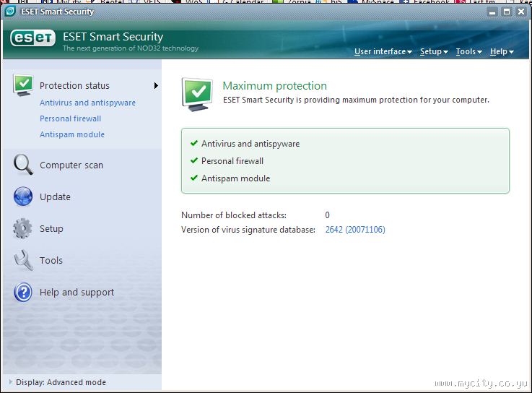Click green checkmark next to Antivirus and antispyware
The image size is (532, 393).
click(x=194, y=143)
